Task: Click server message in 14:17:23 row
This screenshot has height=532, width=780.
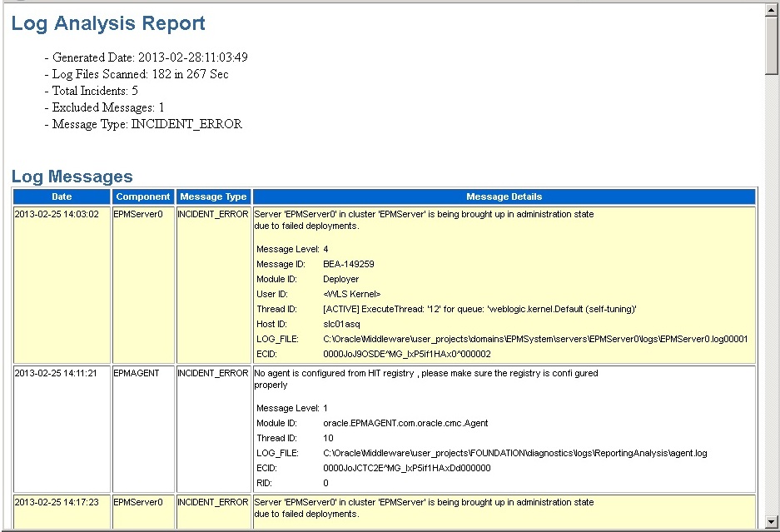Action: point(424,508)
